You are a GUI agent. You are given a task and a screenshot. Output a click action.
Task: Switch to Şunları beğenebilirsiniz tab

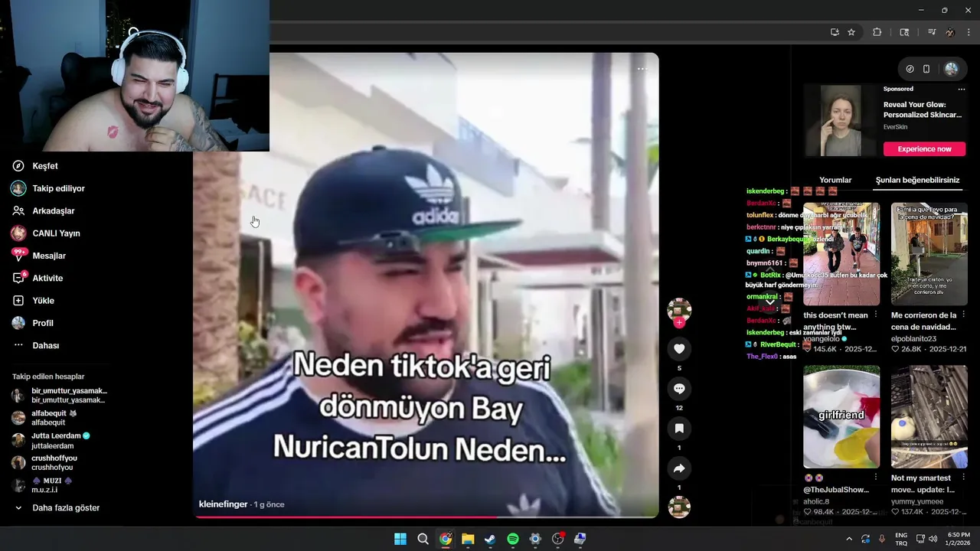point(917,180)
